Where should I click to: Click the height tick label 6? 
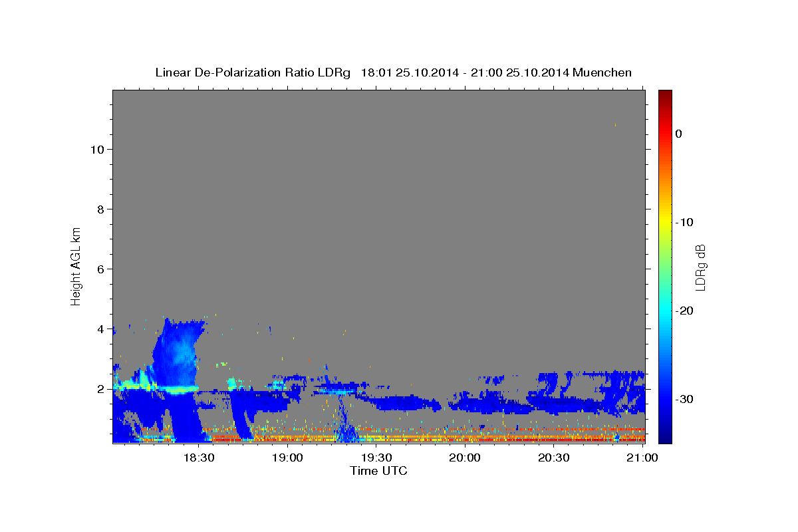tap(99, 269)
